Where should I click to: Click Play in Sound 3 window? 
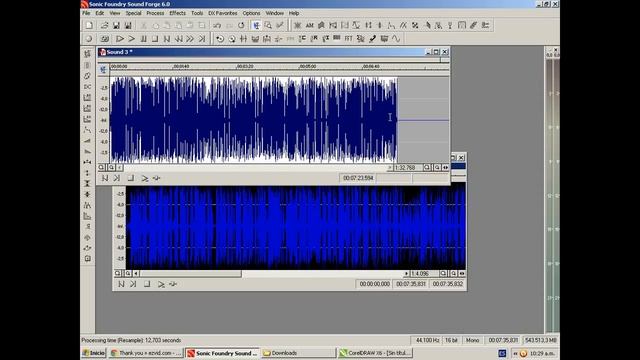[144, 178]
